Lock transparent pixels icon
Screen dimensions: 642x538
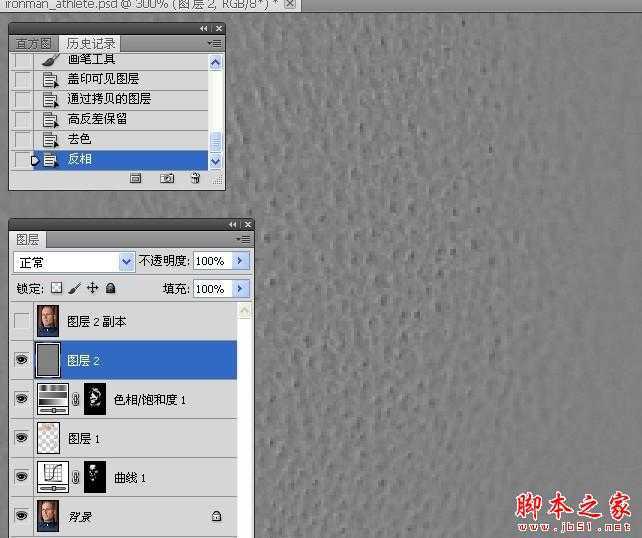point(57,288)
